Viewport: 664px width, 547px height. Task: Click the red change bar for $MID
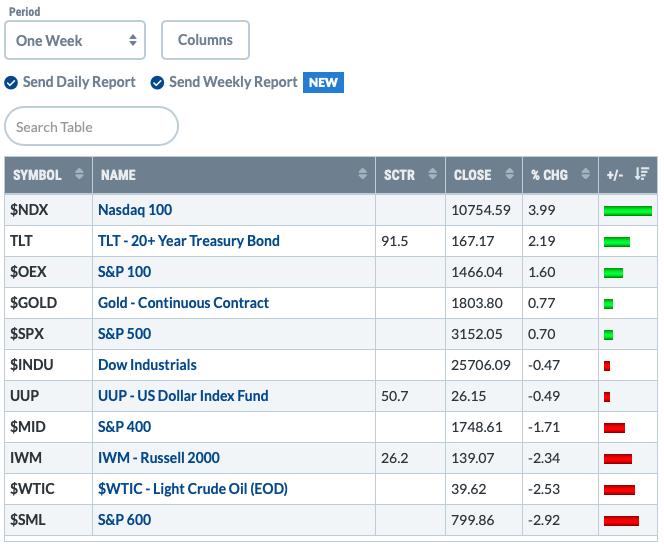[x=614, y=428]
